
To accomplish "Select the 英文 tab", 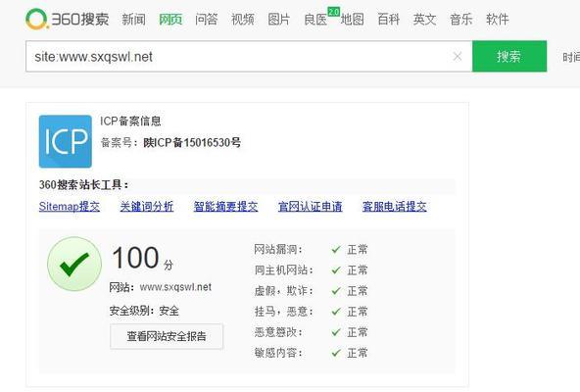I will 424,20.
